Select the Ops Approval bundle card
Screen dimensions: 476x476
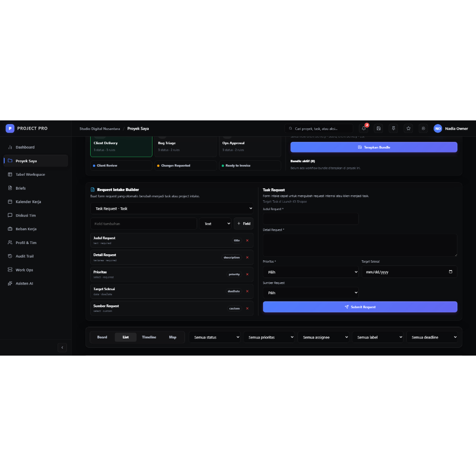[250, 146]
